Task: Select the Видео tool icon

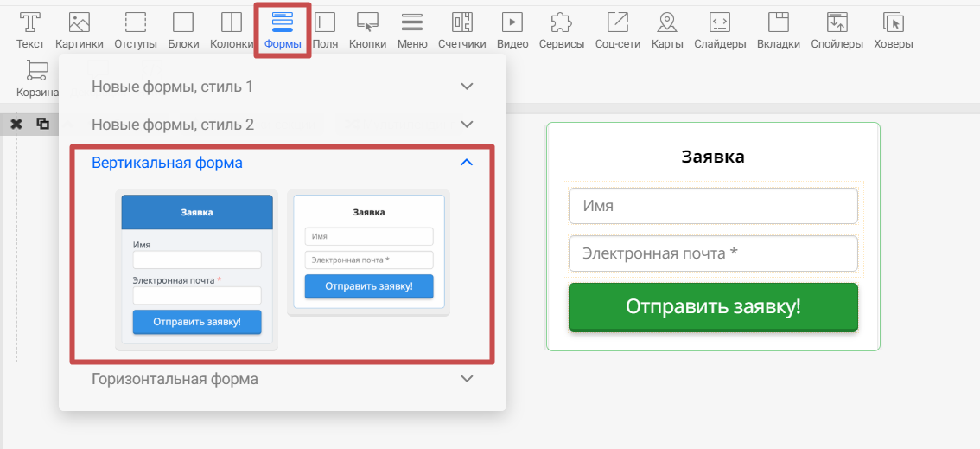Action: (512, 23)
